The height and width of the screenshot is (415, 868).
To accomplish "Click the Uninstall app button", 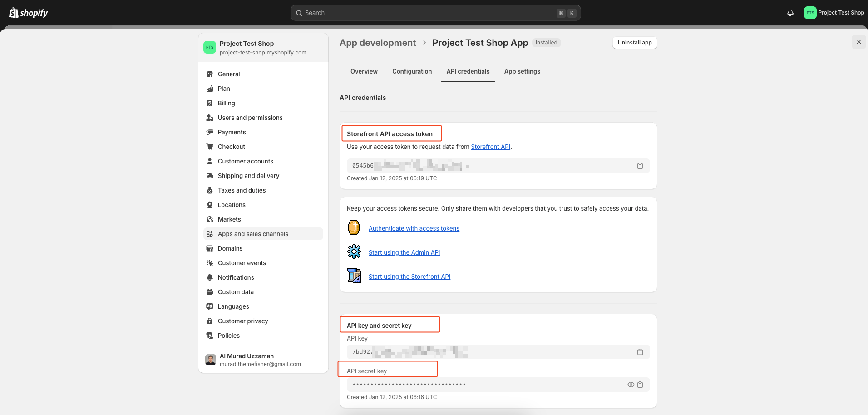I will [634, 43].
